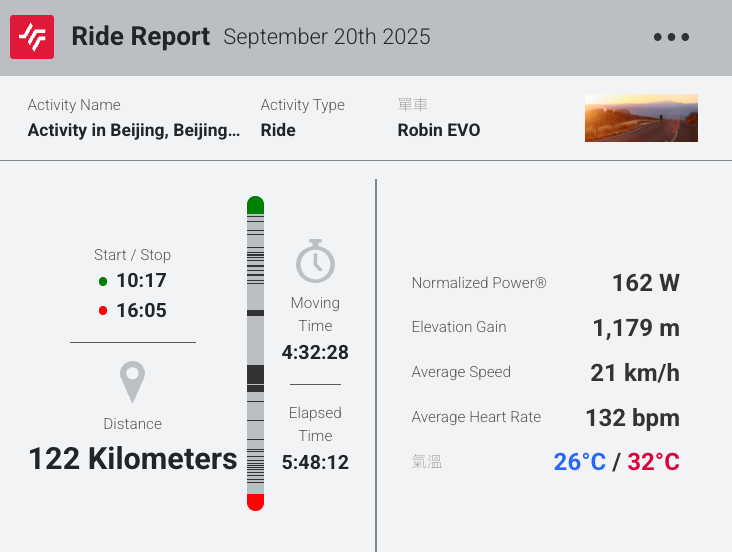Click the Ride activity type value
Viewport: 732px width, 552px height.
(278, 130)
